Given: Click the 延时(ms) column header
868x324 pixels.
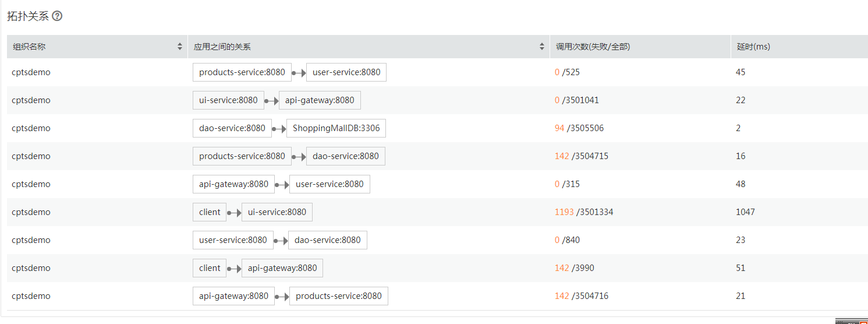Looking at the screenshot, I should [x=753, y=47].
